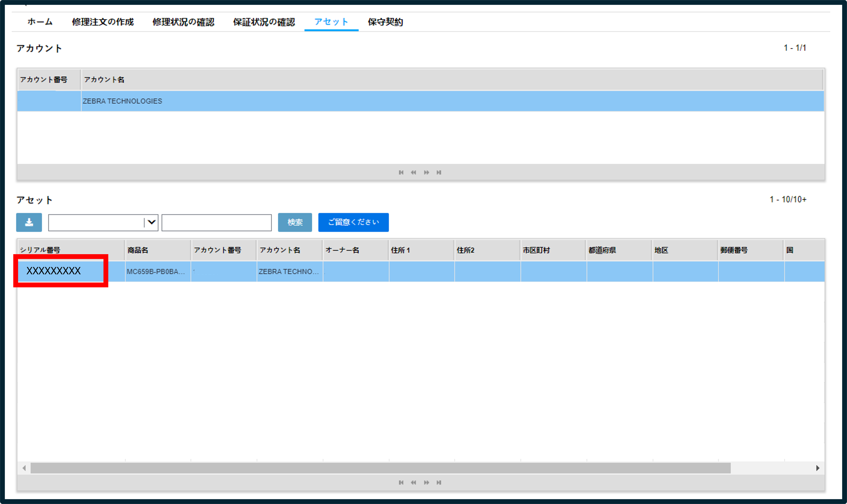Go to next page in アカウント pager
This screenshot has height=504, width=847.
[x=426, y=172]
